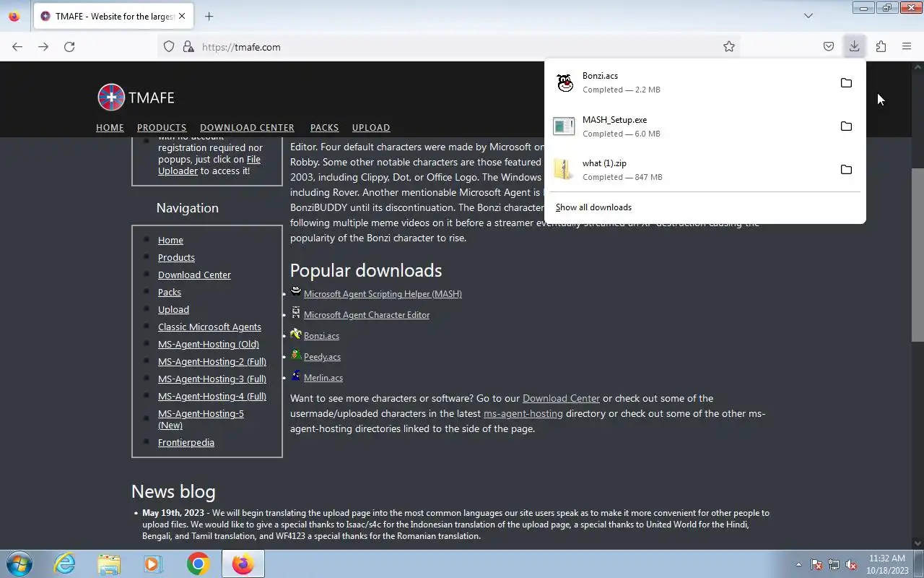Open the UPLOAD menu item

pos(371,128)
